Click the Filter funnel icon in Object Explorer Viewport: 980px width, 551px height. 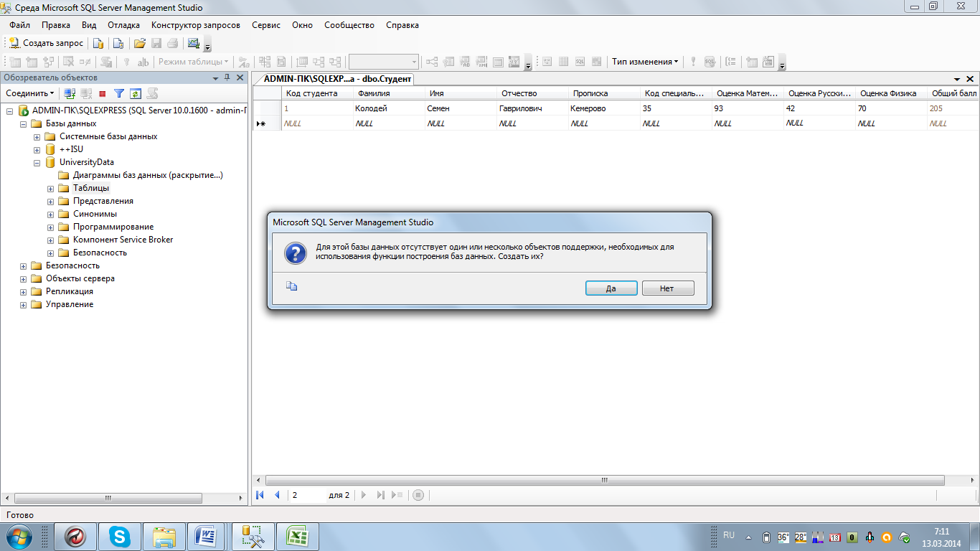119,93
